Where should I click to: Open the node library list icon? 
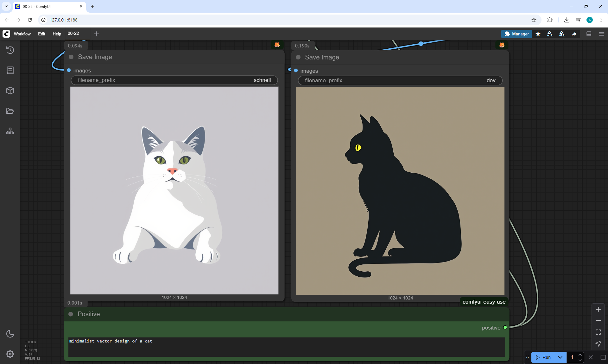(x=10, y=70)
